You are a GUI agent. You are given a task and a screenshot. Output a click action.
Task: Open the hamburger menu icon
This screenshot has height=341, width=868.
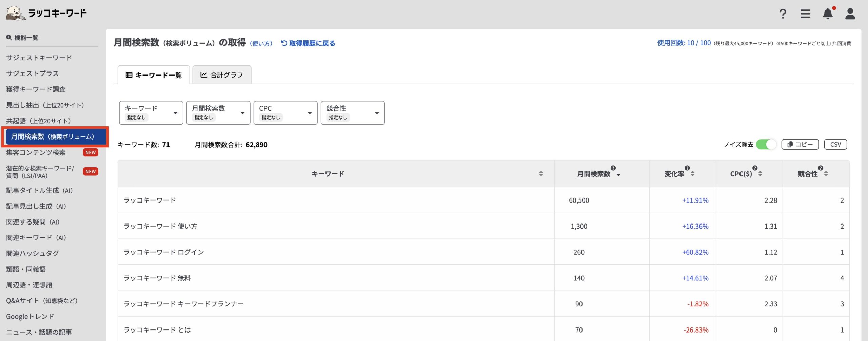tap(805, 14)
